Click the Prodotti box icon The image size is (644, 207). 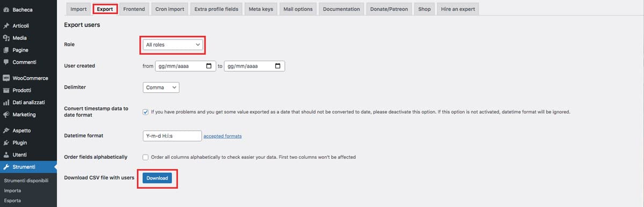coord(6,90)
